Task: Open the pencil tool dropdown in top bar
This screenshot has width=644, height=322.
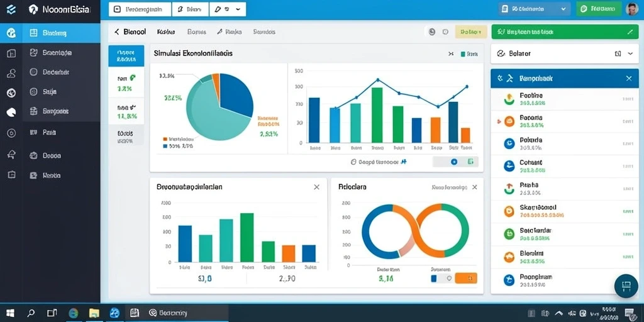Action: coord(228,9)
